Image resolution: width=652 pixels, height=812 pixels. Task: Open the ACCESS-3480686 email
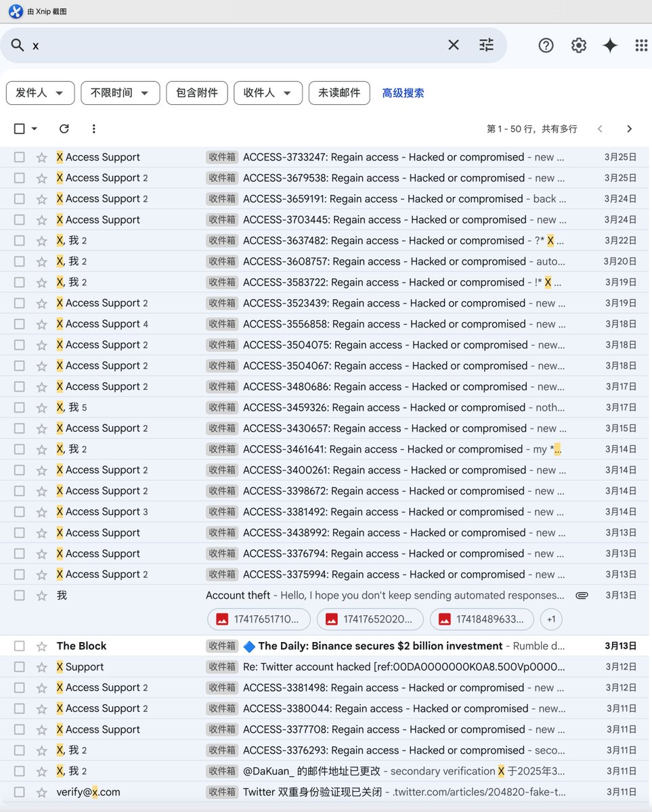coord(326,387)
